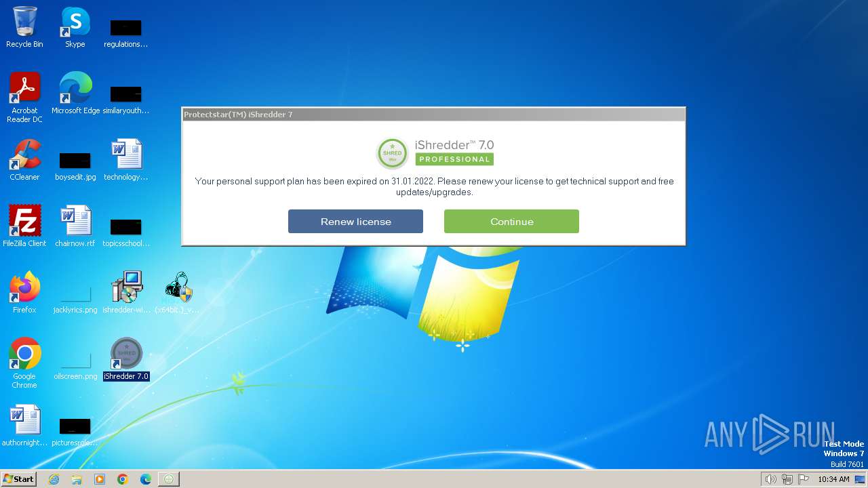
Task: Click the support plan expired message text
Action: [434, 186]
